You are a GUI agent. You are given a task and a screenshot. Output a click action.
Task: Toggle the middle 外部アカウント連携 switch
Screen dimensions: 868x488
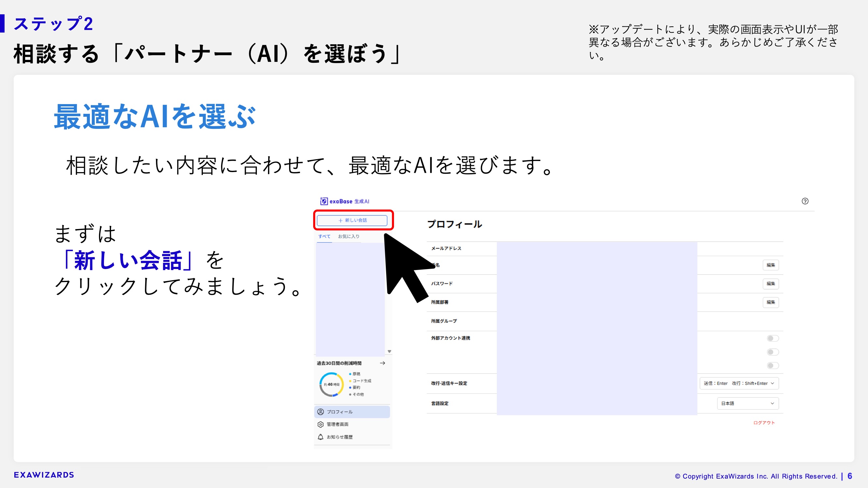773,352
